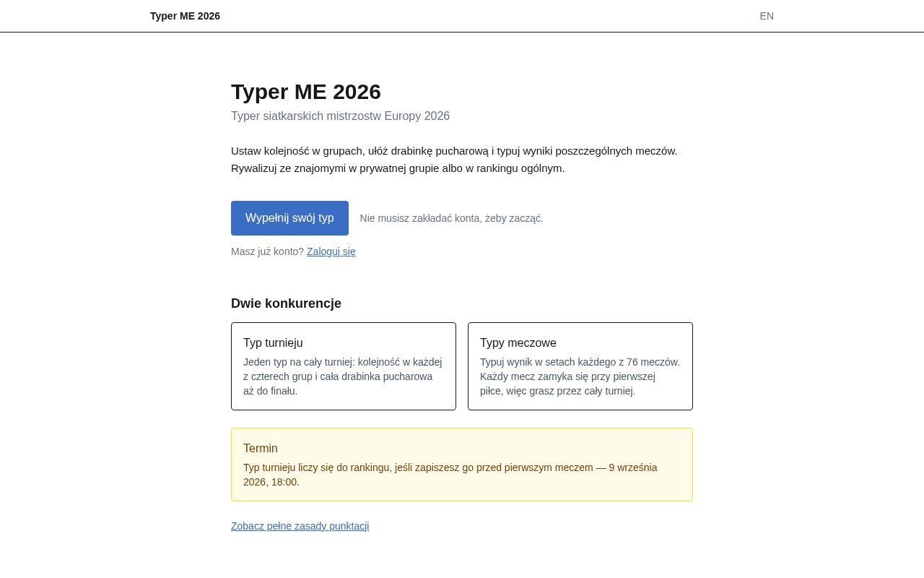Viewport: 924px width, 578px height.
Task: Click the Typy meczowe card title
Action: click(x=518, y=343)
